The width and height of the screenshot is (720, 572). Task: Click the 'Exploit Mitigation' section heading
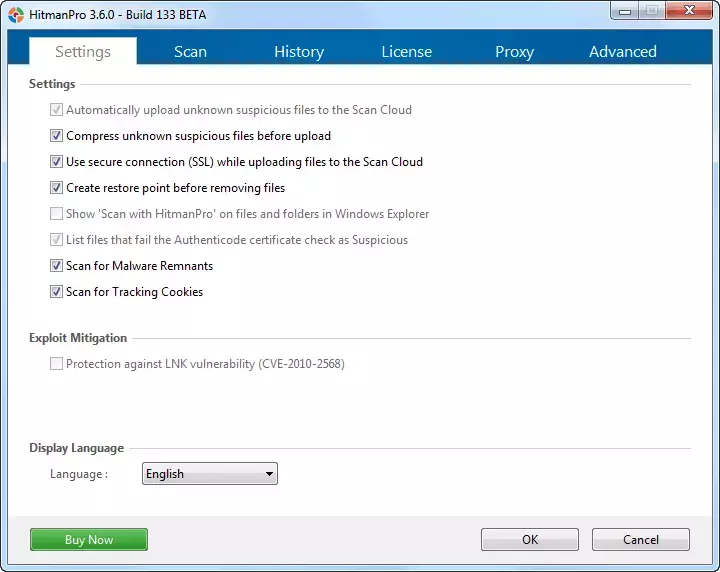point(78,338)
